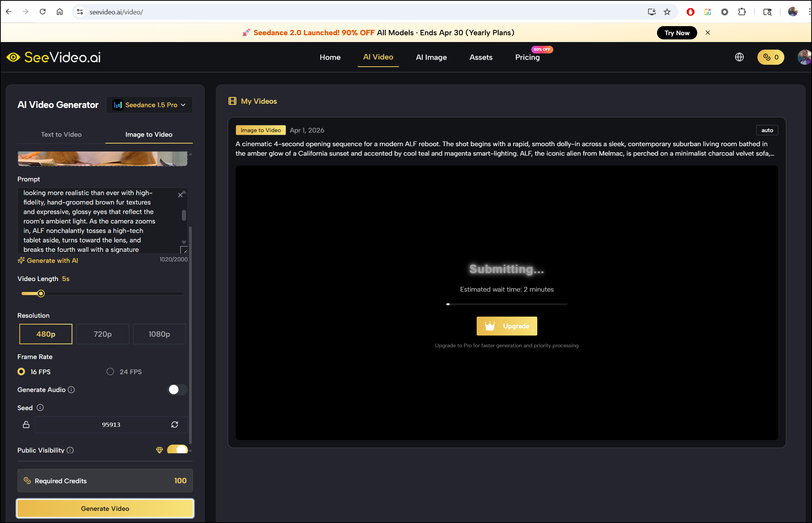The height and width of the screenshot is (523, 812).
Task: Switch to the Text to Video tab
Action: pyautogui.click(x=61, y=134)
